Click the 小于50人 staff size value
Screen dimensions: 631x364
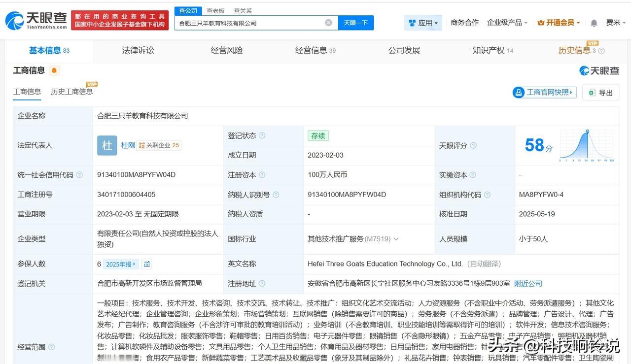pos(533,239)
